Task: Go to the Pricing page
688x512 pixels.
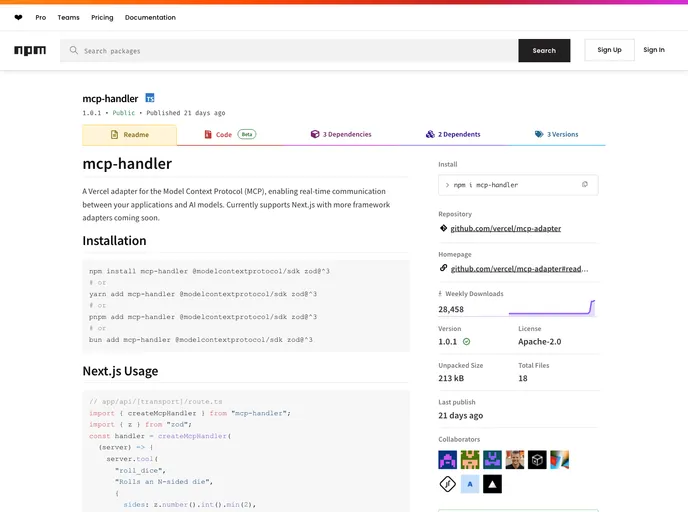Action: [x=102, y=18]
